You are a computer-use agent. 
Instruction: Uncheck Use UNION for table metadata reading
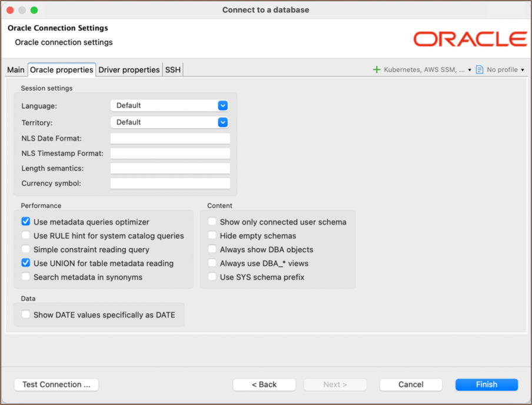[25, 263]
